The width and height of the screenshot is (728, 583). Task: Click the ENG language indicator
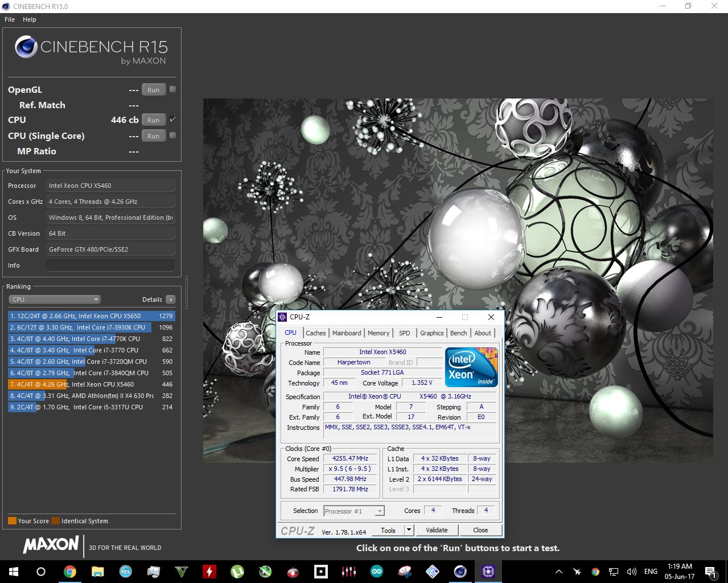pyautogui.click(x=651, y=572)
